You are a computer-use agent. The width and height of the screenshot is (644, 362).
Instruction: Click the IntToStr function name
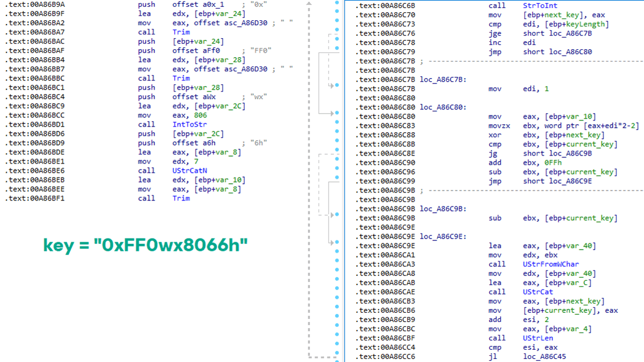pos(189,124)
